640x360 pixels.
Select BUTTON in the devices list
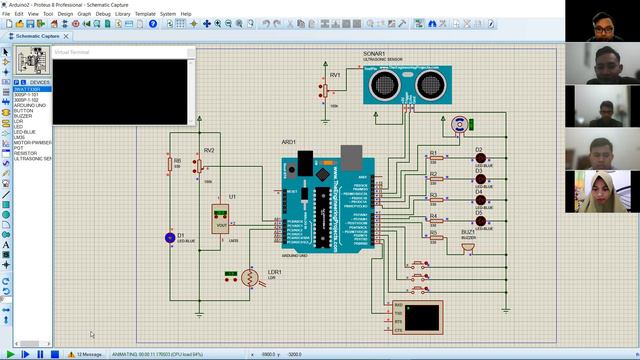point(23,111)
